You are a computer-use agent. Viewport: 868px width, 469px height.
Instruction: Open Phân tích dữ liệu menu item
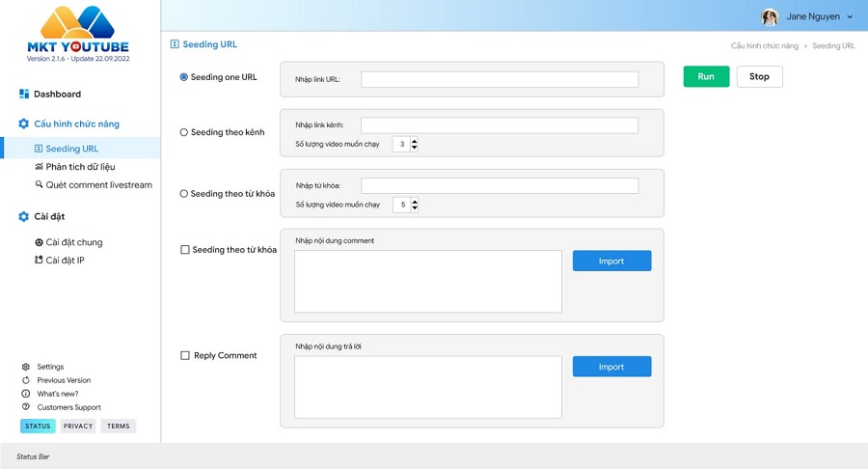pos(80,167)
